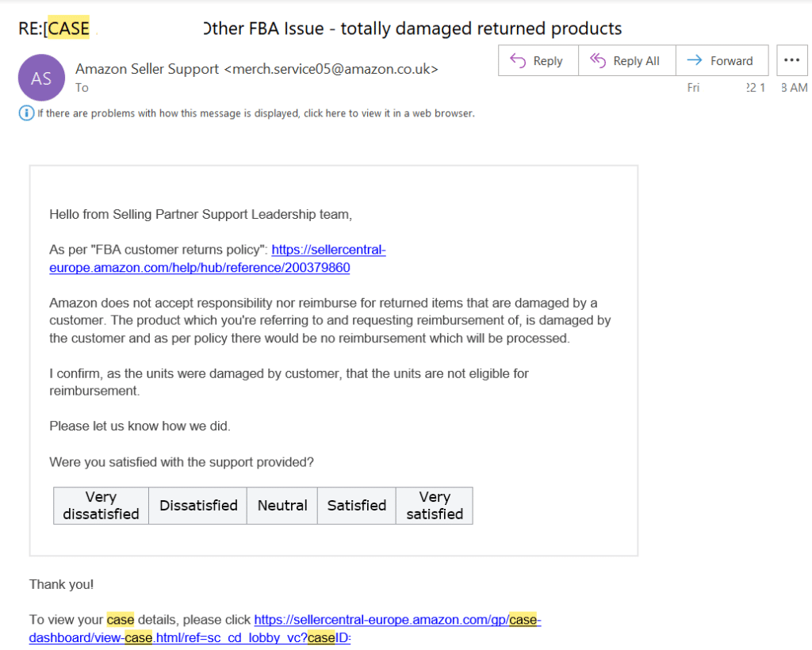The image size is (812, 650).
Task: Click the Reply All button
Action: [626, 60]
